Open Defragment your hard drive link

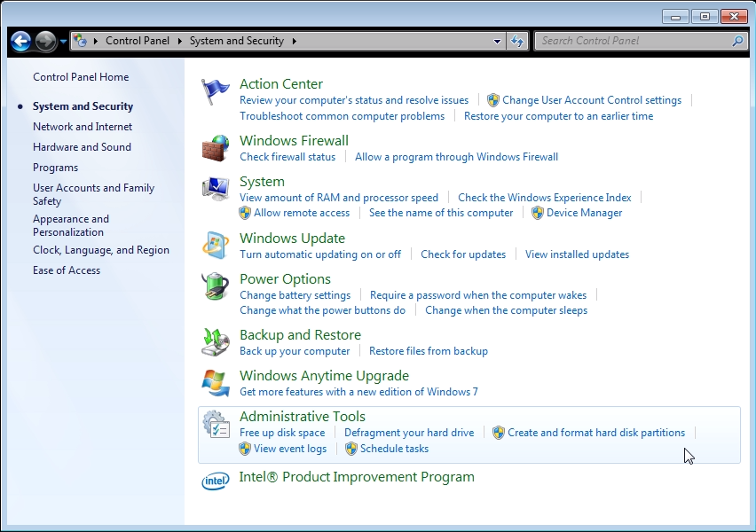pos(409,433)
